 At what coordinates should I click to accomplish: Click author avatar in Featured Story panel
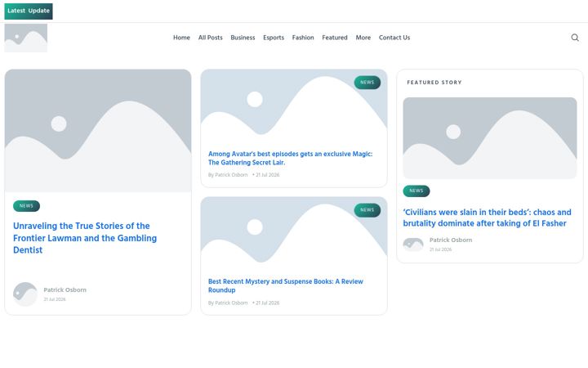click(x=413, y=245)
